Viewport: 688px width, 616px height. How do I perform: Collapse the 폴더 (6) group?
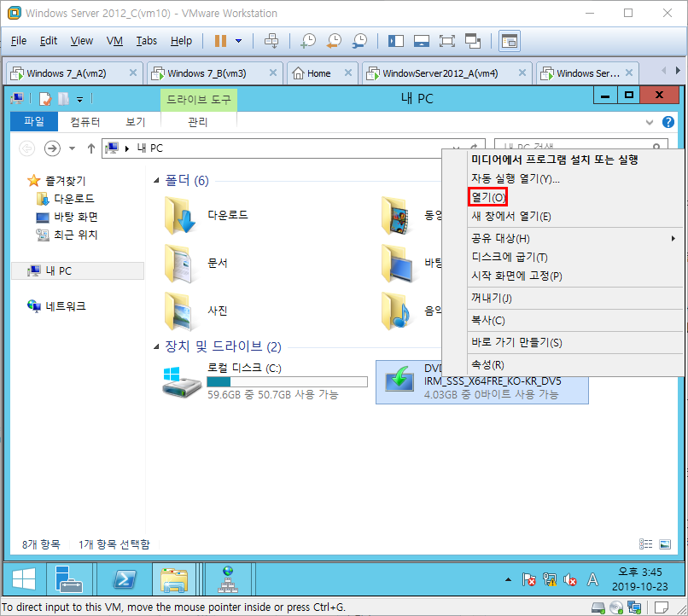click(155, 181)
